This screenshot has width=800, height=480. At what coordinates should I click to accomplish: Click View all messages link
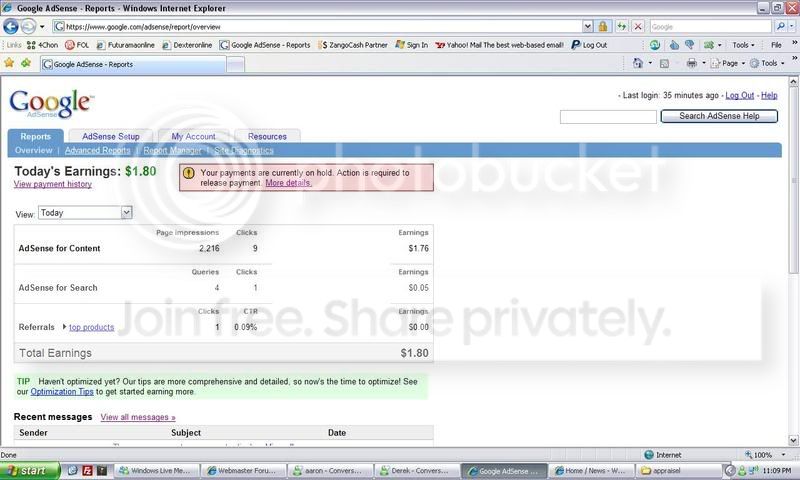click(138, 417)
